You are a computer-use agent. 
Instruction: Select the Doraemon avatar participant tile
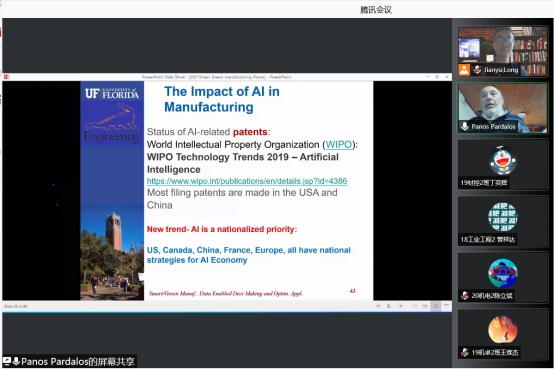(502, 165)
